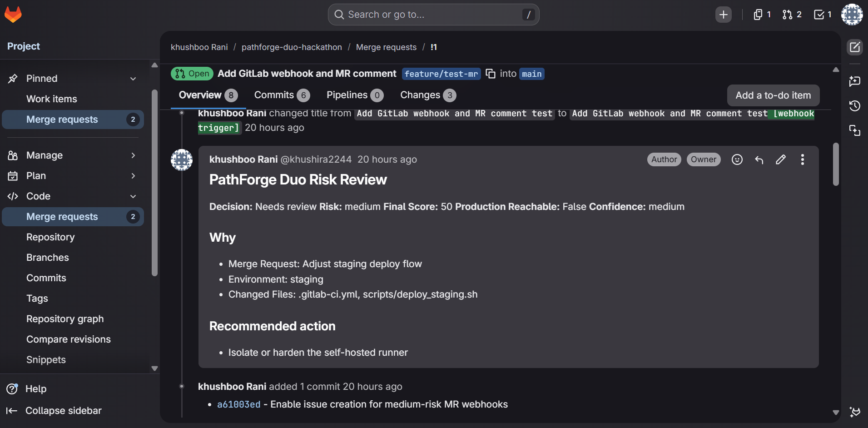Expand the Manage section chevron
The width and height of the screenshot is (868, 428).
[x=133, y=155]
